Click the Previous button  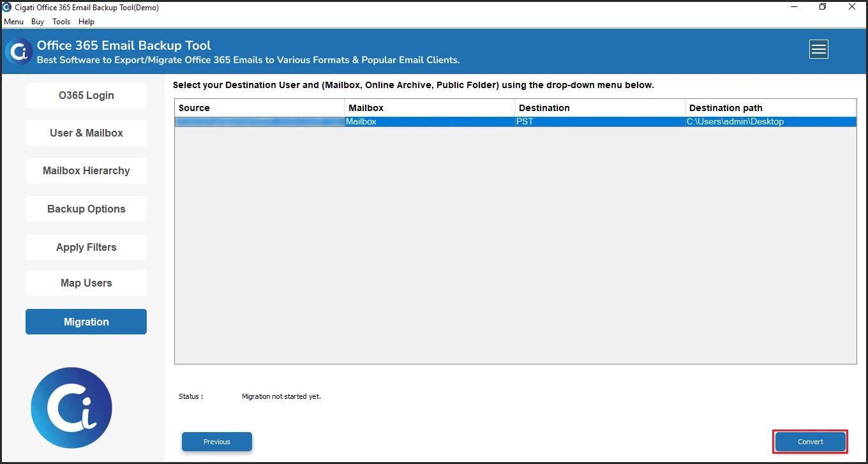[217, 442]
